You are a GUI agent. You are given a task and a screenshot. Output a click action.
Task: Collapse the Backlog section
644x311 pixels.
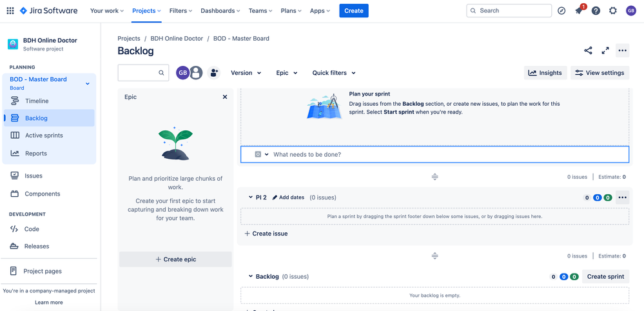(x=251, y=277)
